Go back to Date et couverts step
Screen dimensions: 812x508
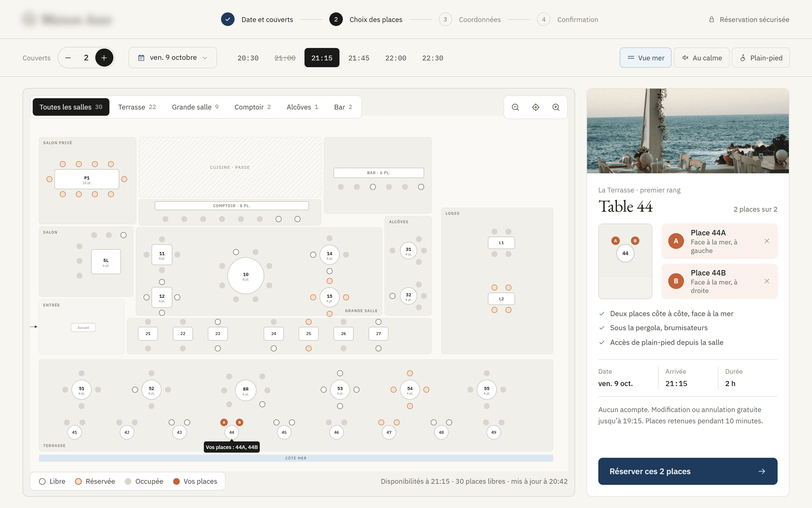tap(257, 19)
